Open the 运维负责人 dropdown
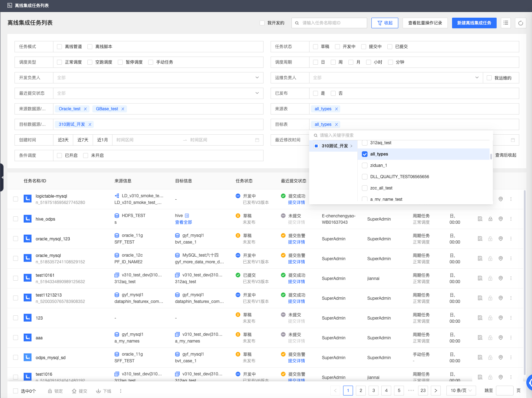532x398 pixels. (x=396, y=78)
